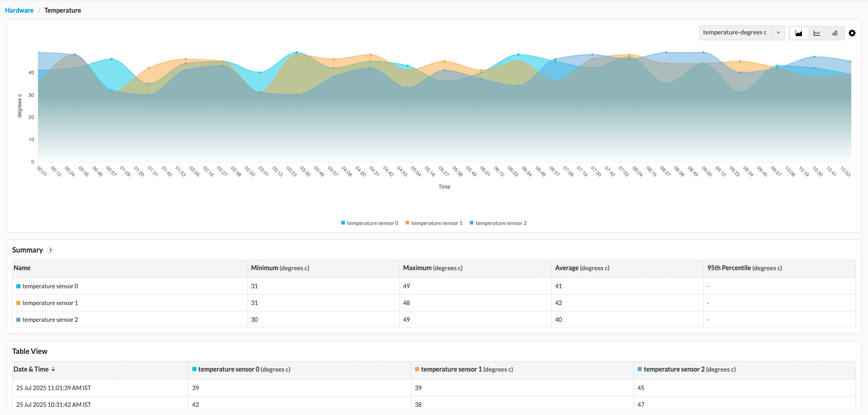Expand the metric selector arrow beside temperature-degrees c

(778, 33)
